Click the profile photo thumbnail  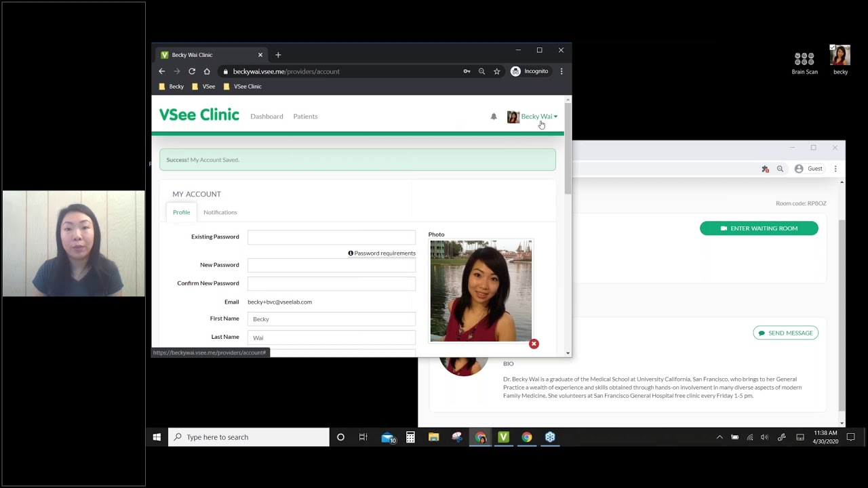pyautogui.click(x=481, y=291)
